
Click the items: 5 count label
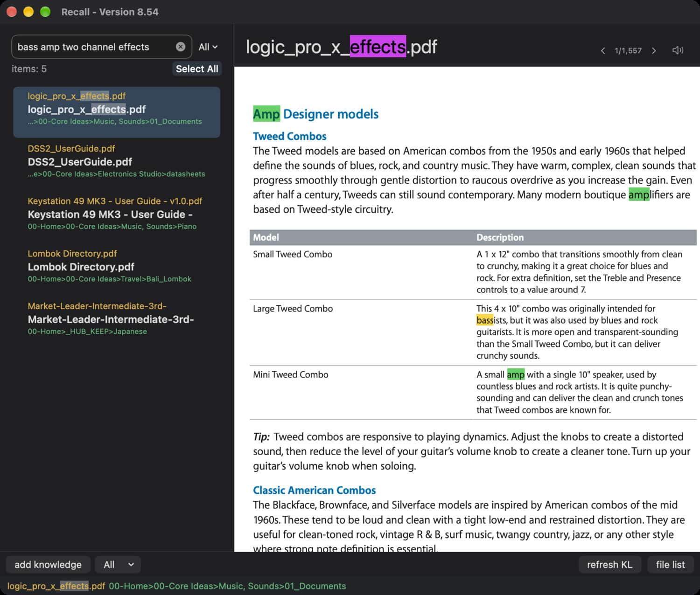point(29,69)
